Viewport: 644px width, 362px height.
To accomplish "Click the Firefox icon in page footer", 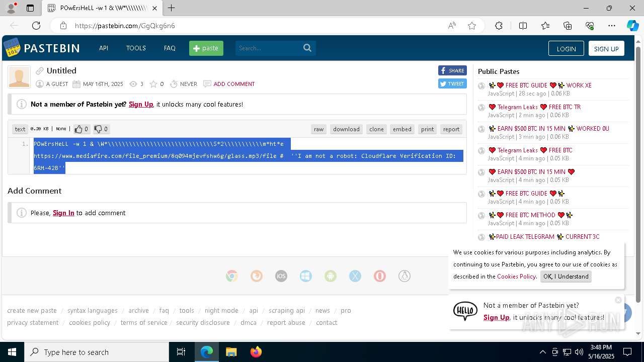I will [x=257, y=276].
